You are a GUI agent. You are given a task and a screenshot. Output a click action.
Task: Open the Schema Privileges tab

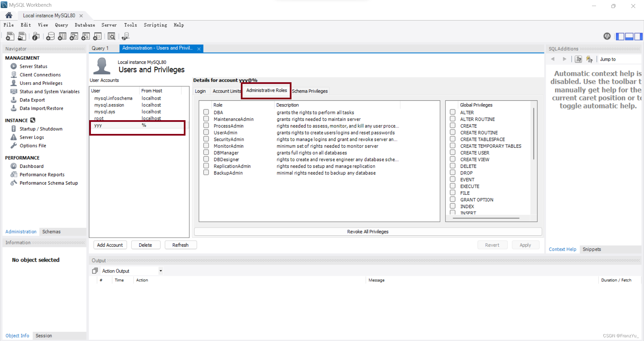(x=310, y=91)
